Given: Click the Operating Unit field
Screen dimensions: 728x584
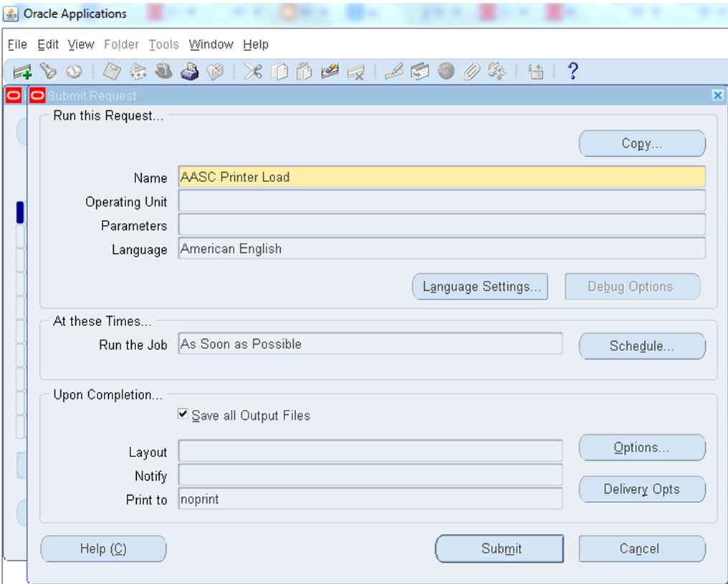Looking at the screenshot, I should tap(442, 201).
